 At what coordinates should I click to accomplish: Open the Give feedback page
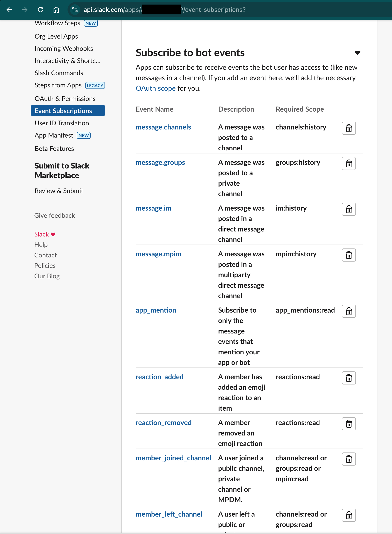55,215
